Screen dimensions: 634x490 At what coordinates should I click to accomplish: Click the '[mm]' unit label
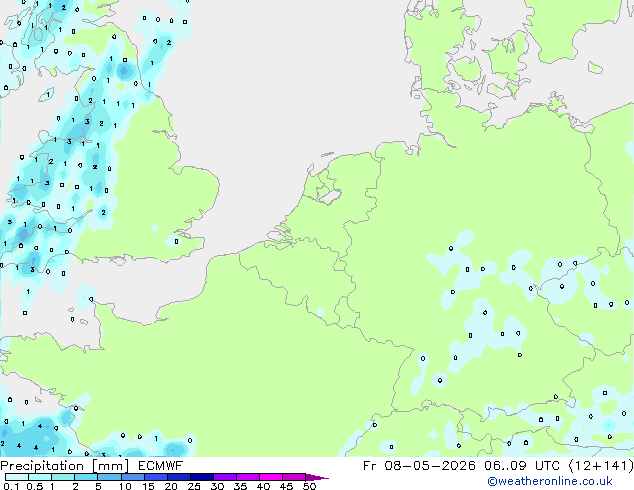111,466
